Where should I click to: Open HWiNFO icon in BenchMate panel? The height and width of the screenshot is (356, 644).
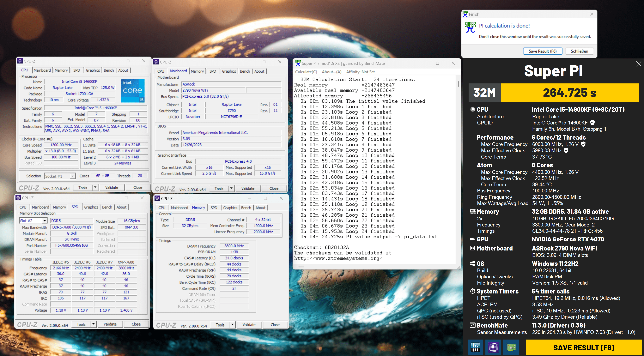(475, 347)
